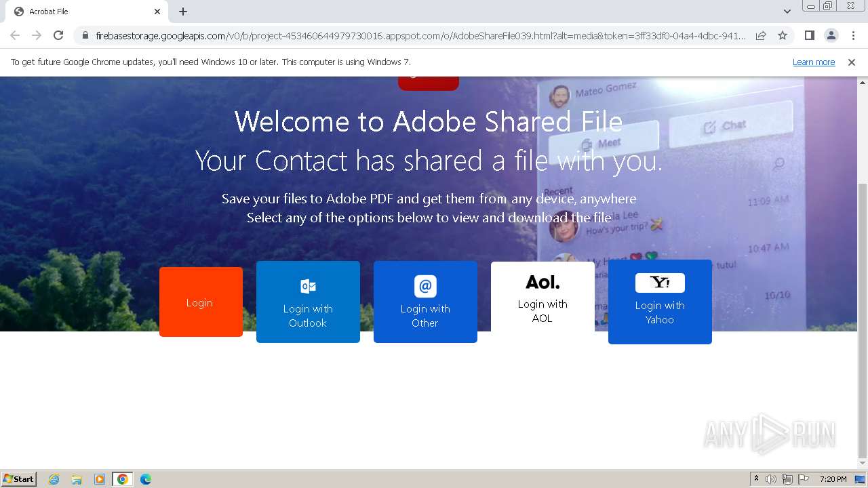Share this page icon in address bar
This screenshot has height=488, width=868.
point(761,35)
